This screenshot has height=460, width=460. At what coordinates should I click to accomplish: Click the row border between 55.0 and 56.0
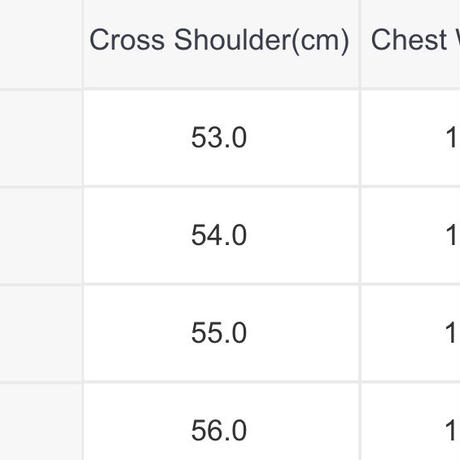(x=221, y=382)
